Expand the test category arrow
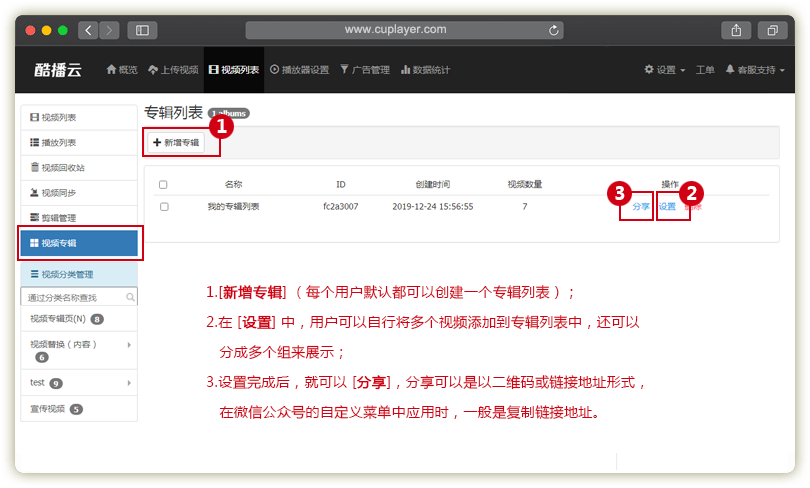 [129, 383]
